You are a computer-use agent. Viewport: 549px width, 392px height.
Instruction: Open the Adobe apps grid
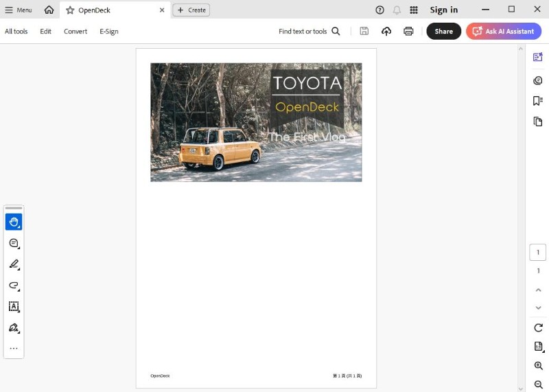(414, 10)
